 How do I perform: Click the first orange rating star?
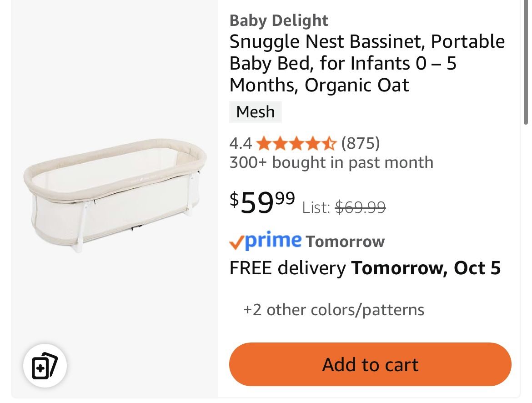[x=263, y=144]
